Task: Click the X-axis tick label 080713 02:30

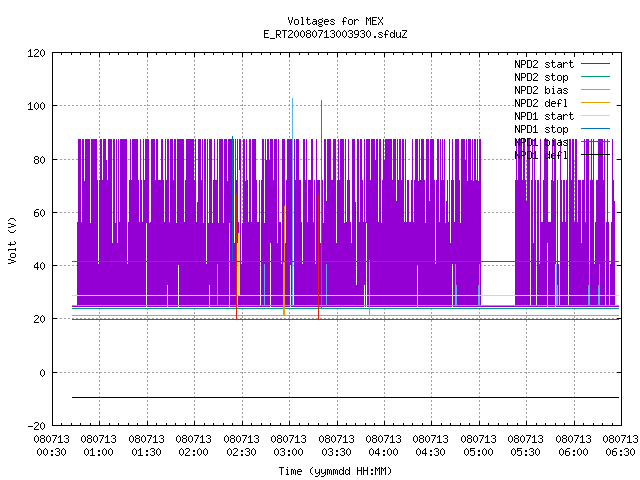Action: pyautogui.click(x=241, y=446)
